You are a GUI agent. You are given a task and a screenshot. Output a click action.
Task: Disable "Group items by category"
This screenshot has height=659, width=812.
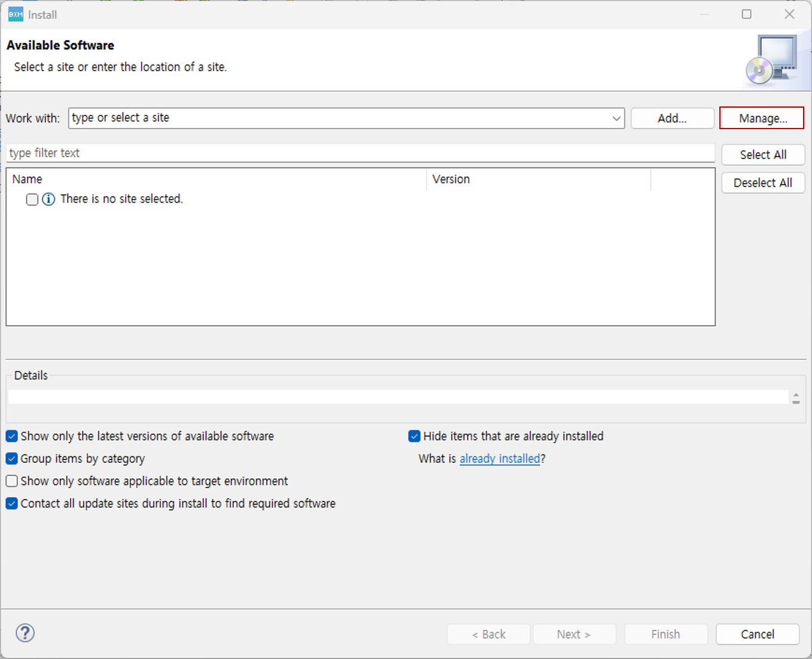tap(11, 458)
